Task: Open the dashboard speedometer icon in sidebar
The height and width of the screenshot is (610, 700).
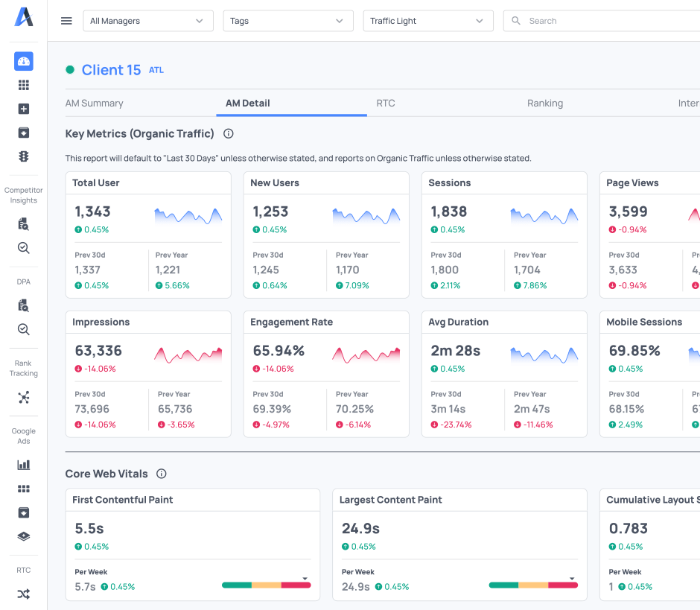Action: click(23, 62)
